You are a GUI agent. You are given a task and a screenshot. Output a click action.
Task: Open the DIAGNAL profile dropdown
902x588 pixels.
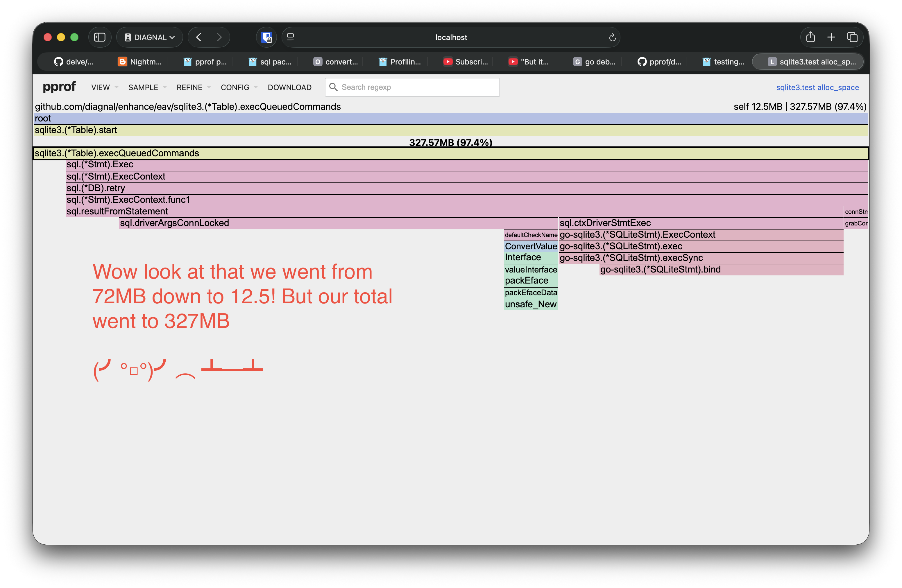coord(150,37)
